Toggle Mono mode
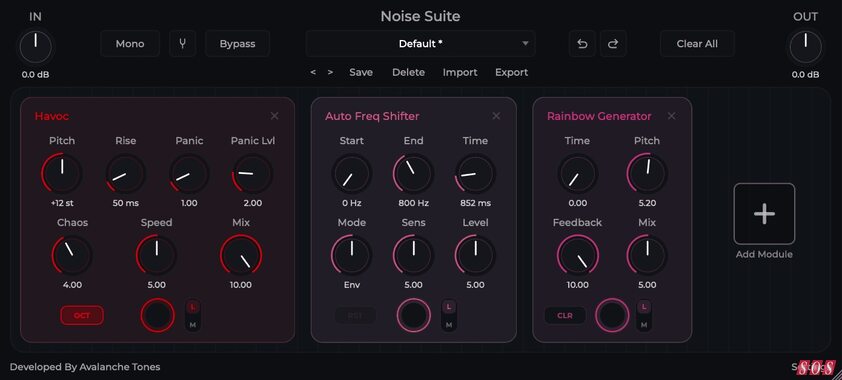The height and width of the screenshot is (380, 842). pyautogui.click(x=130, y=44)
